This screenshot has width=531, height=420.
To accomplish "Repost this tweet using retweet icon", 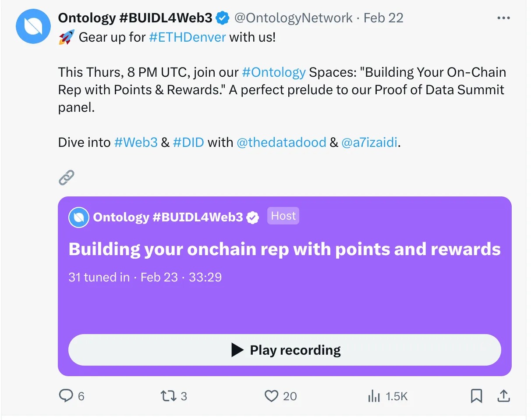I will click(167, 396).
